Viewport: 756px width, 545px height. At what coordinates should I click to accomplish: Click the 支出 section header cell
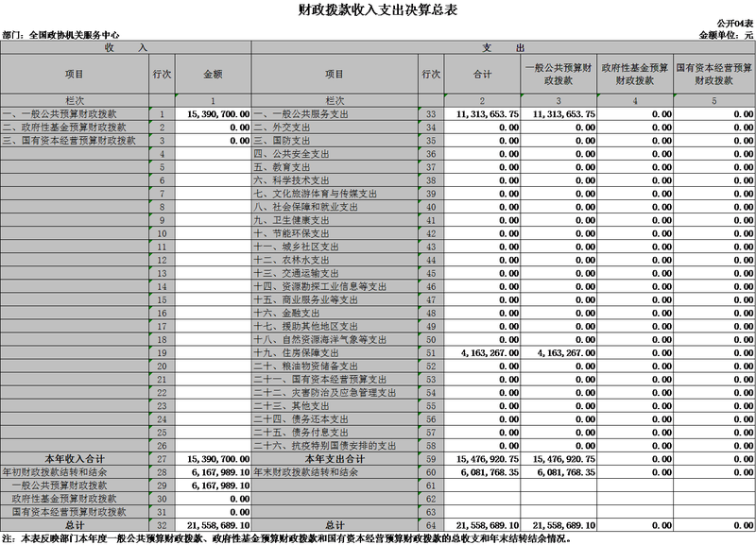tap(503, 46)
